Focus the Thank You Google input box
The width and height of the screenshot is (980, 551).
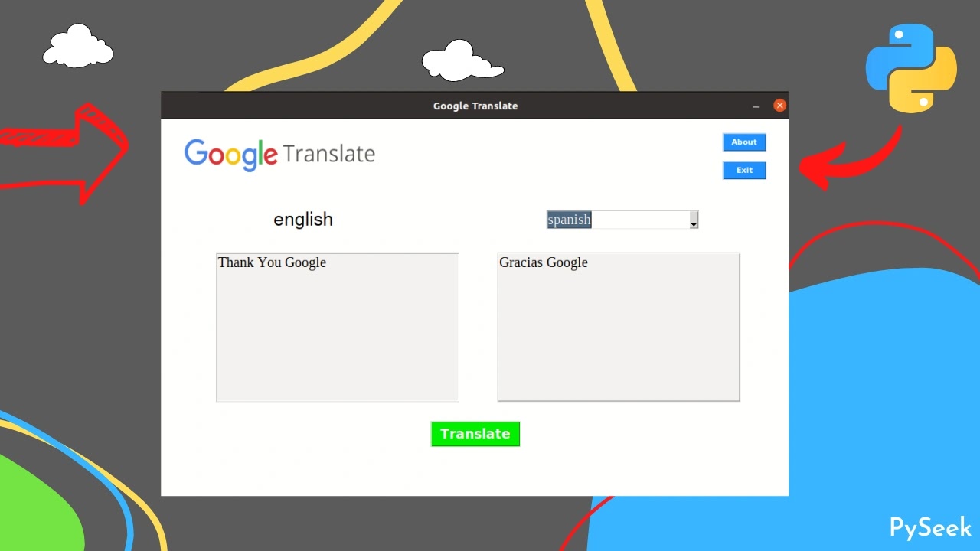click(338, 327)
